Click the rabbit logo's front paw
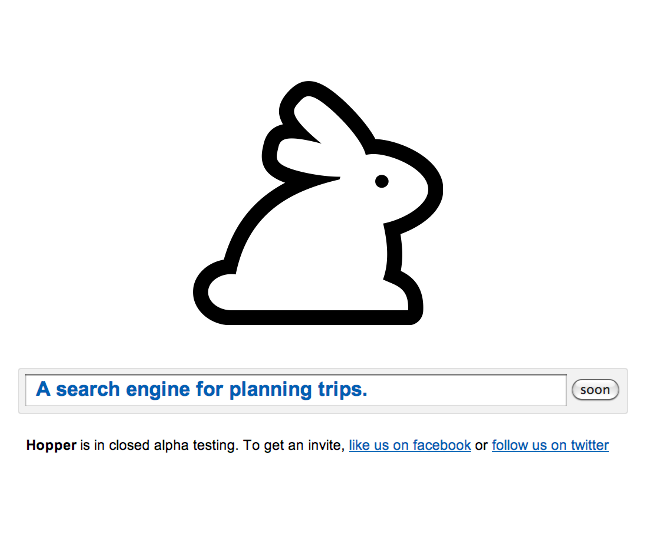645x536 pixels. coord(405,298)
